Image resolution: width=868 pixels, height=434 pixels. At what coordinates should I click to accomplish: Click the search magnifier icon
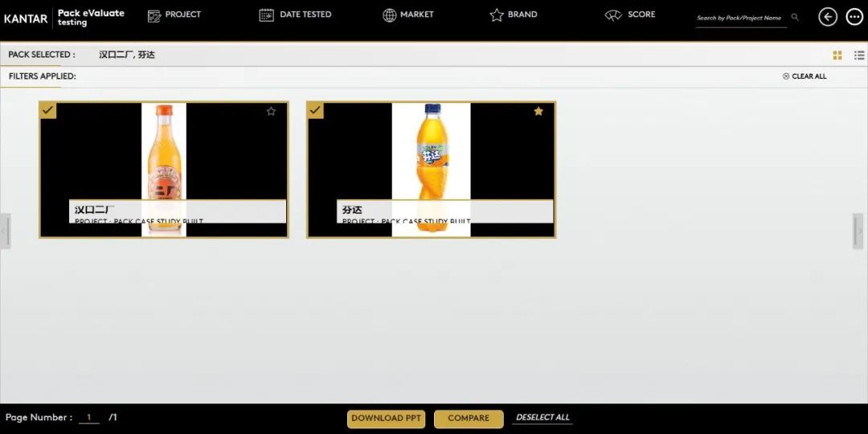coord(795,17)
